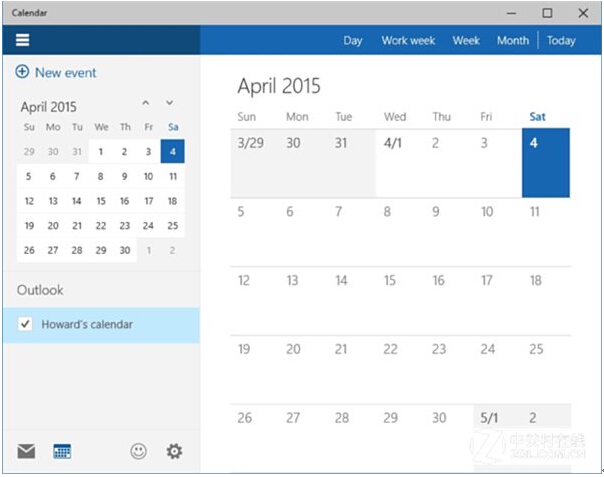The image size is (604, 477).
Task: Select the highlighted Saturday 4 cell in month grid
Action: point(546,162)
